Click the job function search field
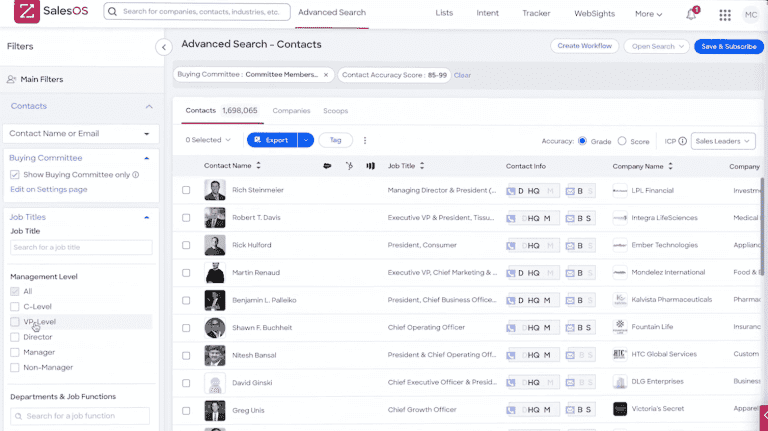Viewport: 768px width, 431px height. coord(80,416)
